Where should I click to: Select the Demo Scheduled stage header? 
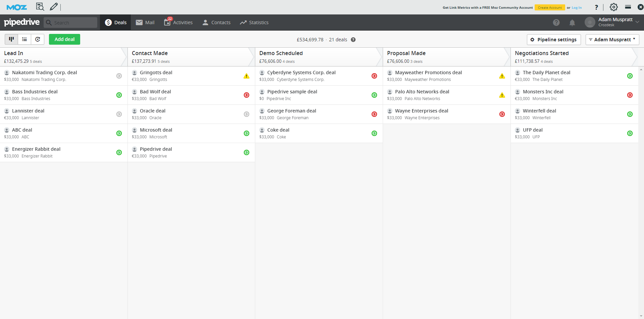319,57
